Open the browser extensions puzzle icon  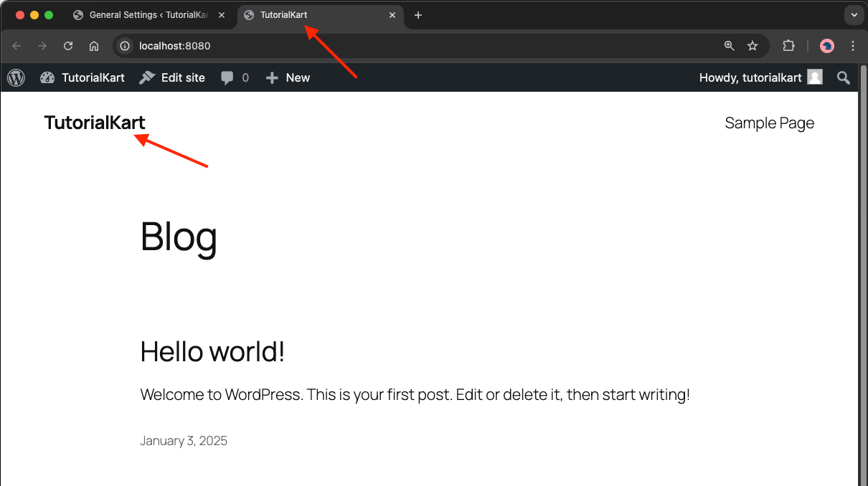tap(788, 45)
